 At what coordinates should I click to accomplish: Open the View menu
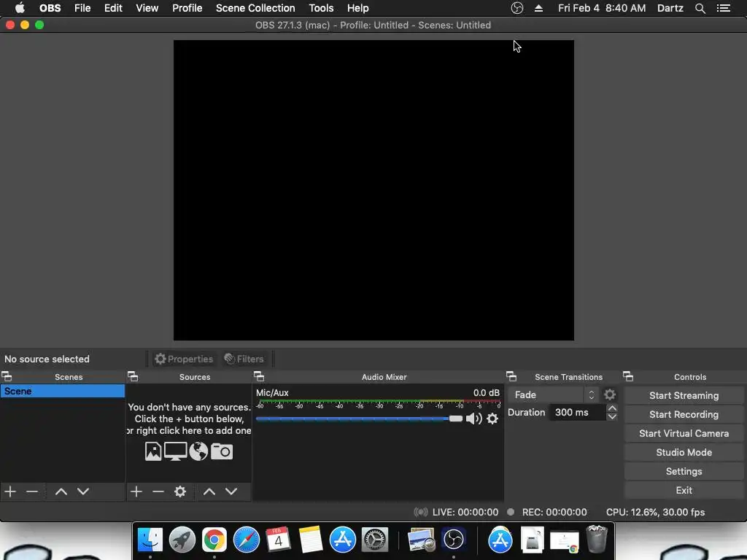(147, 8)
